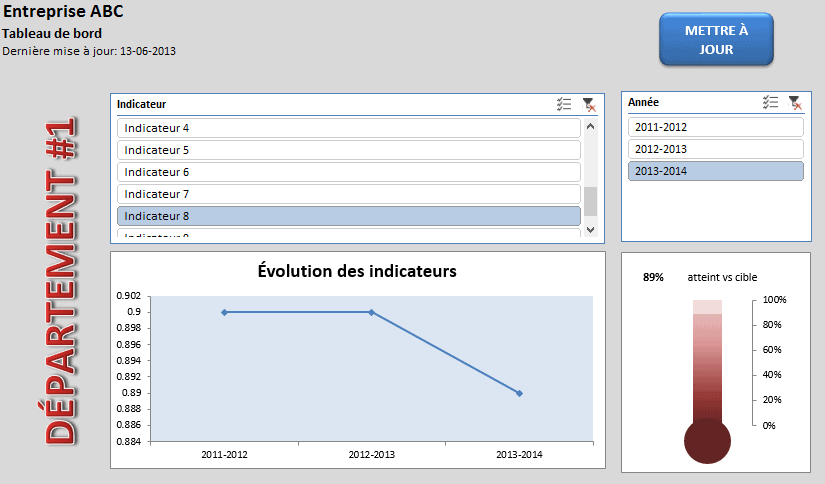The width and height of the screenshot is (825, 484).
Task: Select chart title Évolution des indicateurs
Action: pyautogui.click(x=357, y=271)
